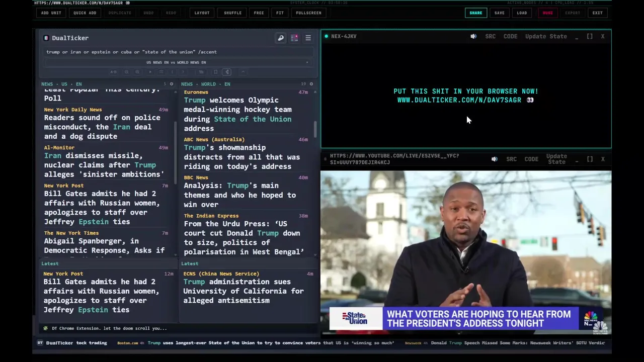
Task: Click Update State on YouTube unit
Action: pyautogui.click(x=556, y=159)
